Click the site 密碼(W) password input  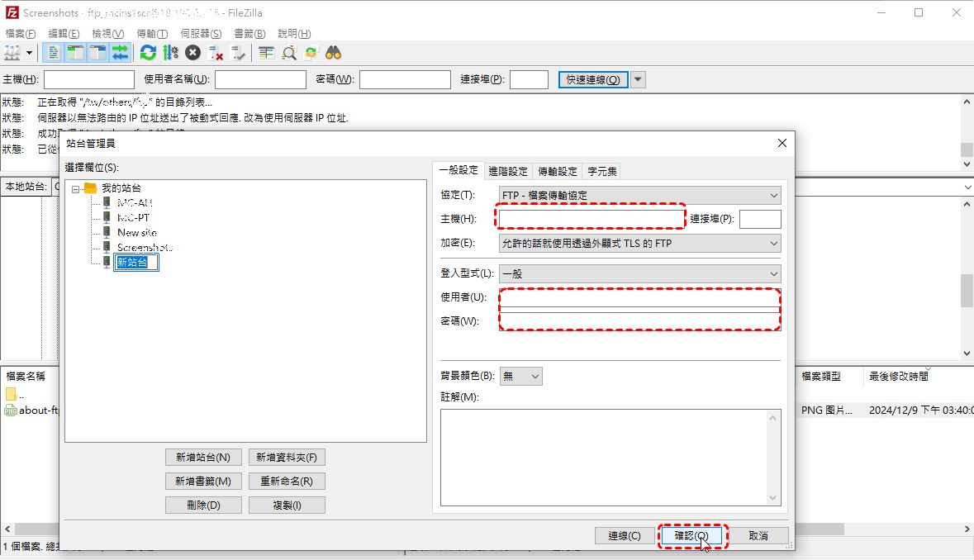point(639,321)
